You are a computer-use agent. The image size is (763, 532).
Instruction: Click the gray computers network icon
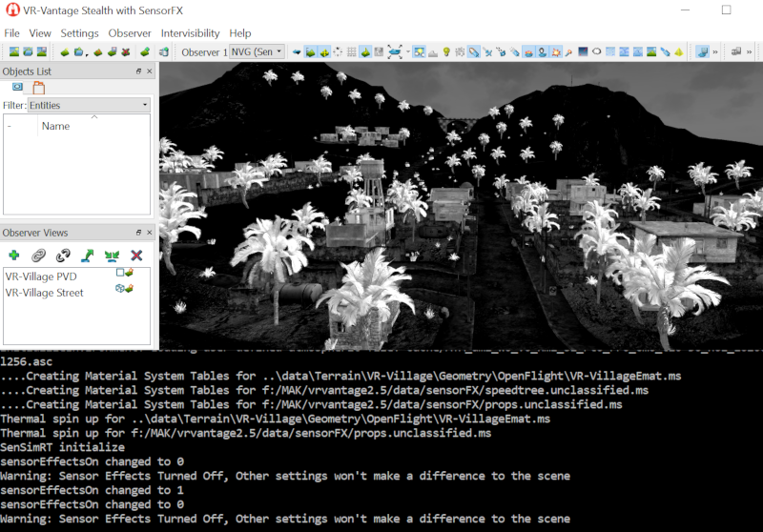click(x=736, y=51)
